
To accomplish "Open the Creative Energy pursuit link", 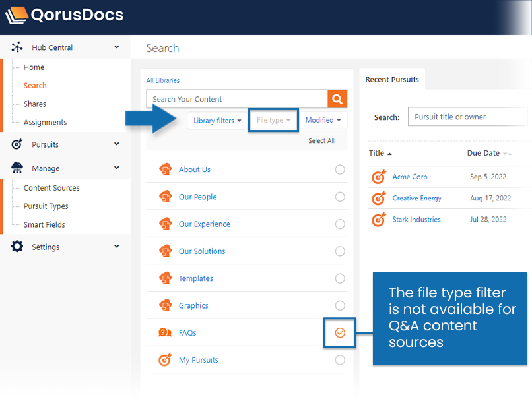I will [417, 199].
